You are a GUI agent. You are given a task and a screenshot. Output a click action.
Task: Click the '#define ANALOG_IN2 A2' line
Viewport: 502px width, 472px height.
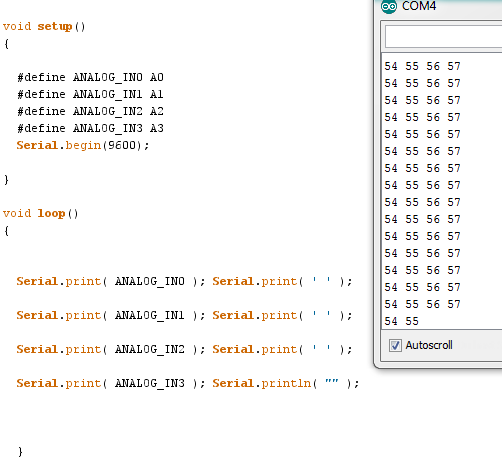coord(90,111)
